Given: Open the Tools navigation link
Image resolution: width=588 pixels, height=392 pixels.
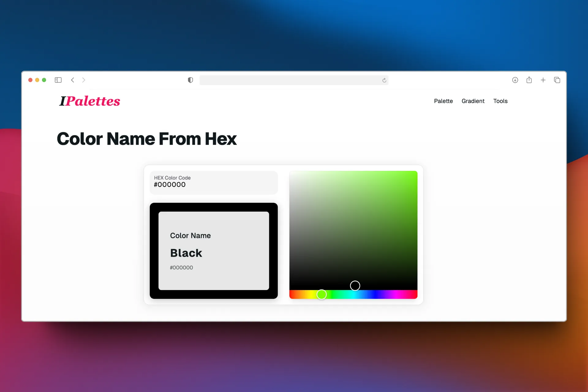Looking at the screenshot, I should [x=500, y=101].
